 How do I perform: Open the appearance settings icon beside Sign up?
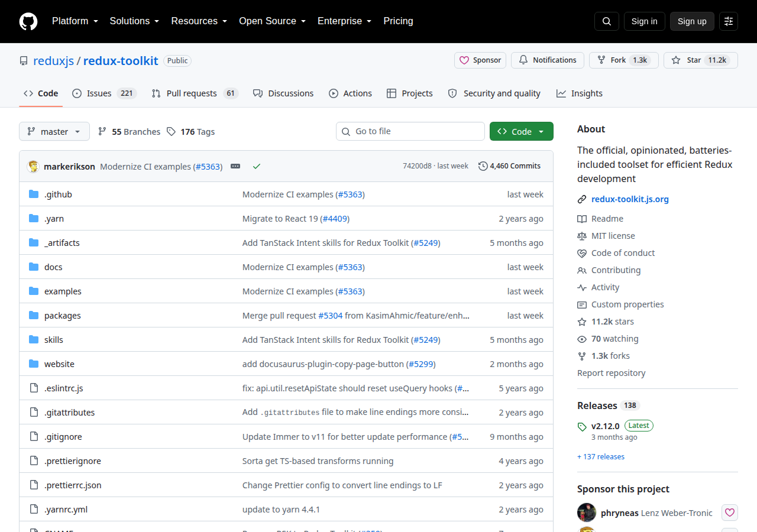tap(729, 21)
